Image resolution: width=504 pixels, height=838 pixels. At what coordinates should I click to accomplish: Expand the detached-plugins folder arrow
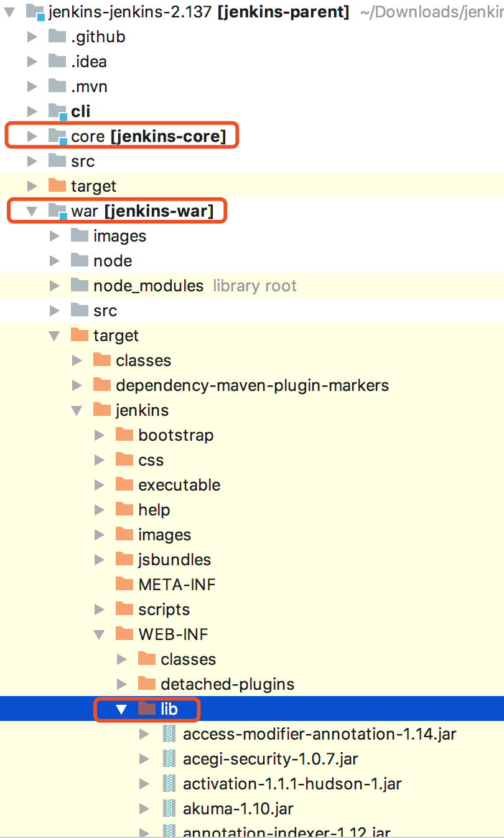point(122,684)
